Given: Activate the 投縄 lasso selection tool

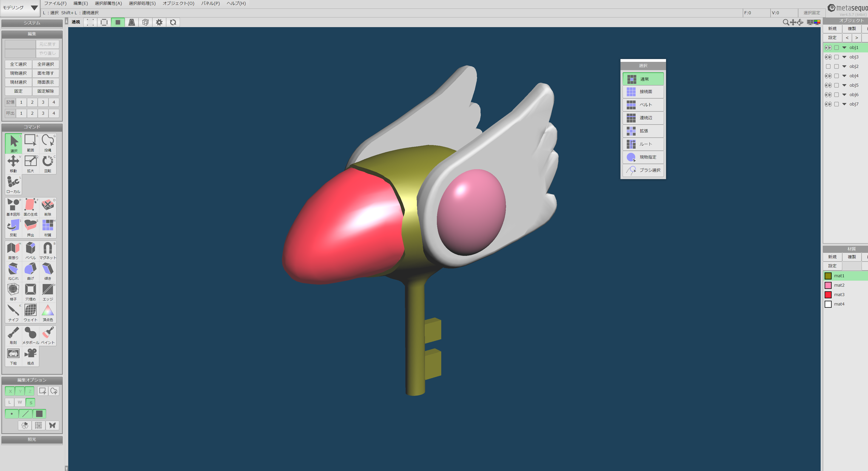Looking at the screenshot, I should [x=48, y=143].
